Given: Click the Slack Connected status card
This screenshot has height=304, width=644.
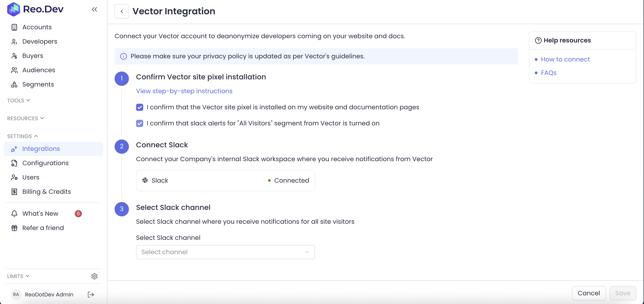Looking at the screenshot, I should click(x=225, y=180).
